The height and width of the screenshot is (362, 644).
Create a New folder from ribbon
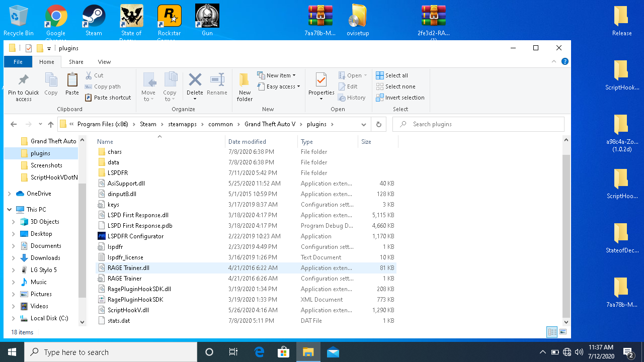pyautogui.click(x=245, y=80)
